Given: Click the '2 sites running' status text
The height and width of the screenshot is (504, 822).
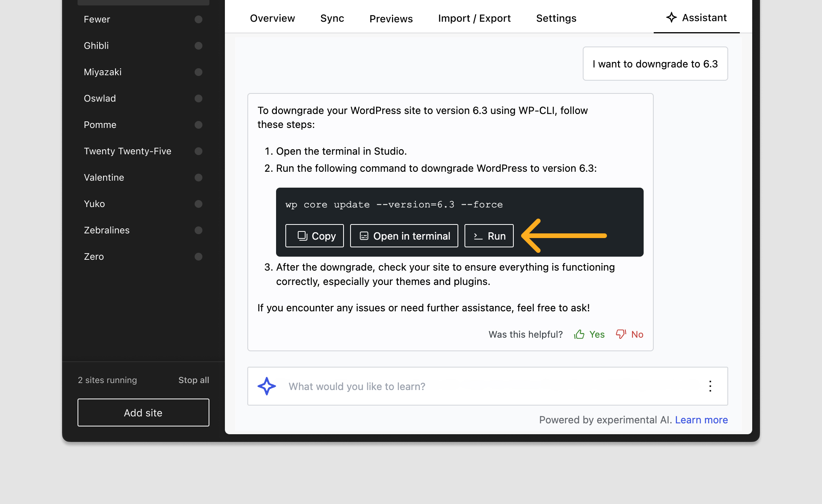Looking at the screenshot, I should pyautogui.click(x=107, y=380).
